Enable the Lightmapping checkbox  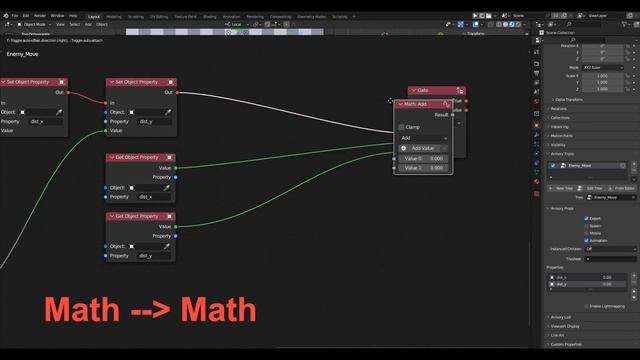point(587,307)
